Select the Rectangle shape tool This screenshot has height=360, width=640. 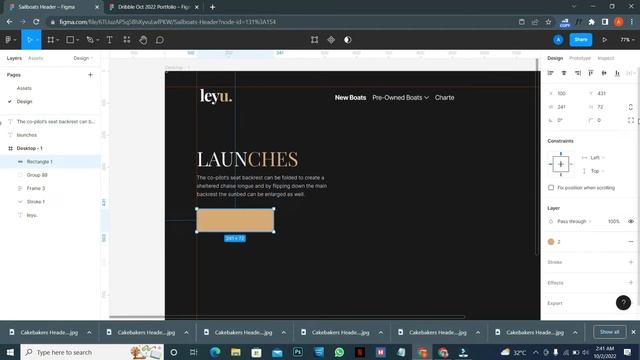pos(70,40)
